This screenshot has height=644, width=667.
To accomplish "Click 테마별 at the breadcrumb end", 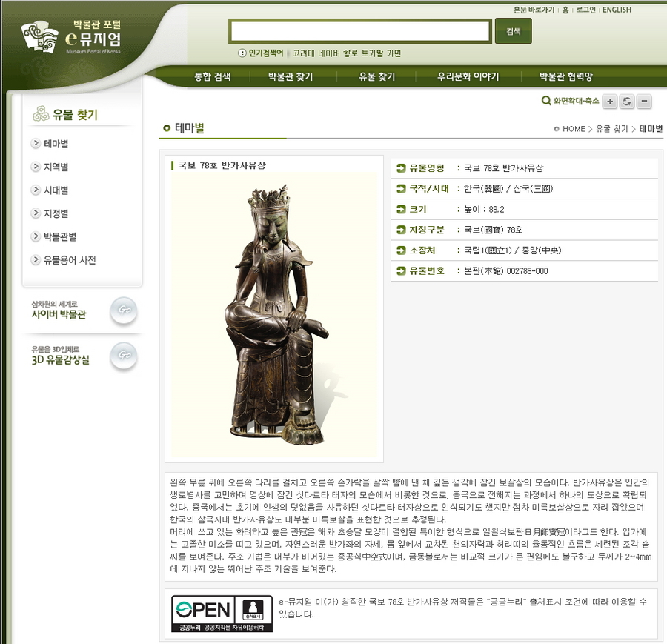I will [x=651, y=129].
